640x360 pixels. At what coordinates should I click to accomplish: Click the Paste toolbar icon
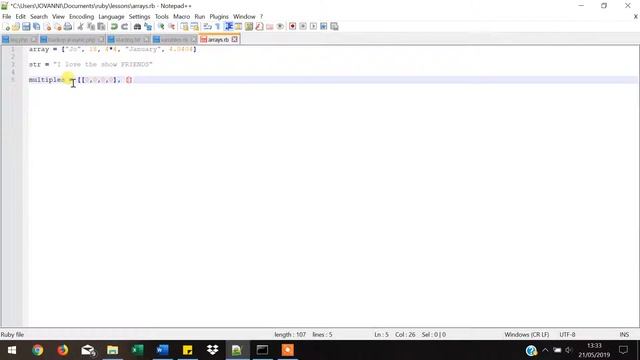click(x=101, y=27)
